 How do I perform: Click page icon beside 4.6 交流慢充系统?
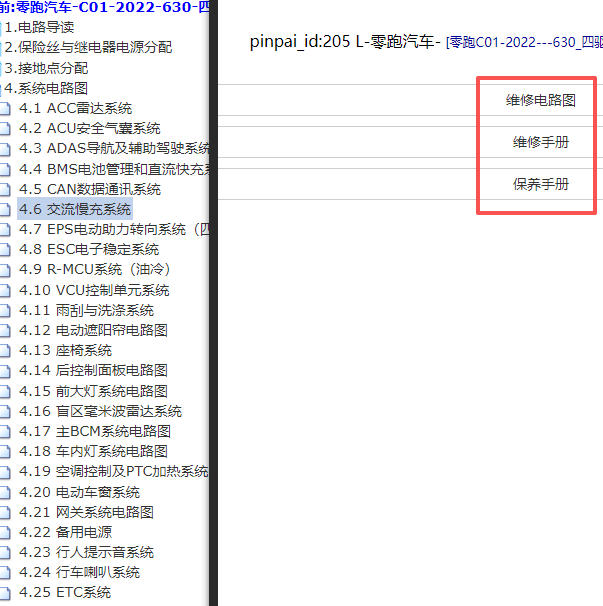click(x=5, y=209)
